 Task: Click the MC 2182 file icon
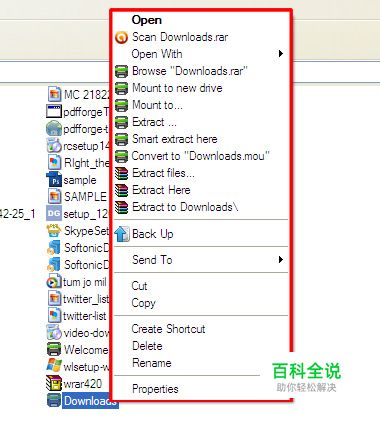[x=54, y=94]
